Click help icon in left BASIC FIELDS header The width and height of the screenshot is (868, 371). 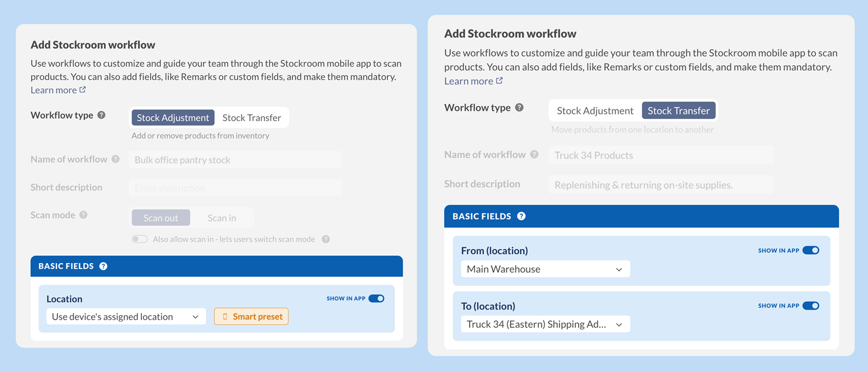[x=103, y=266]
